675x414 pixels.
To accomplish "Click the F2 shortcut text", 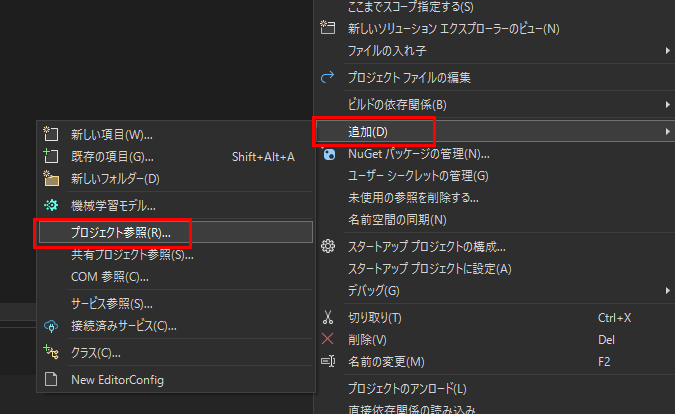I will 604,361.
